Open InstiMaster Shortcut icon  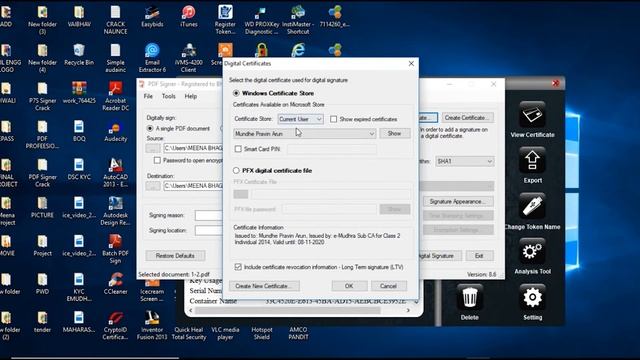pyautogui.click(x=298, y=20)
